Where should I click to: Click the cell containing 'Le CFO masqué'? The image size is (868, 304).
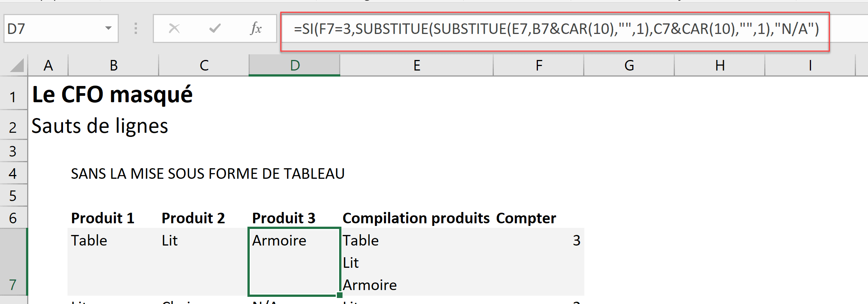tap(112, 94)
